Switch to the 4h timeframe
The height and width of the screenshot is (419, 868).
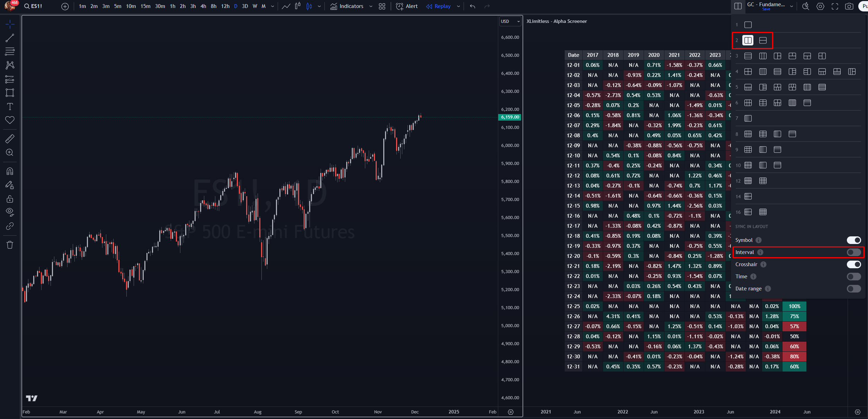click(x=203, y=6)
